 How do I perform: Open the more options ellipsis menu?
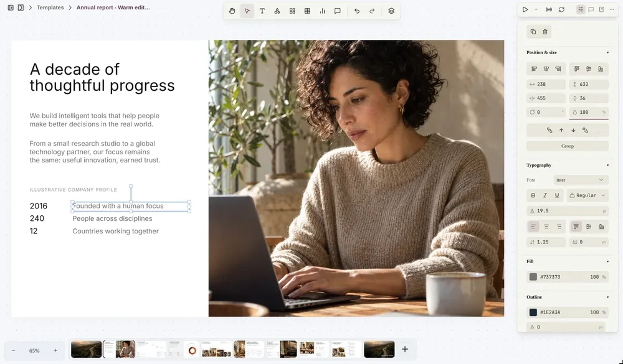point(612,9)
